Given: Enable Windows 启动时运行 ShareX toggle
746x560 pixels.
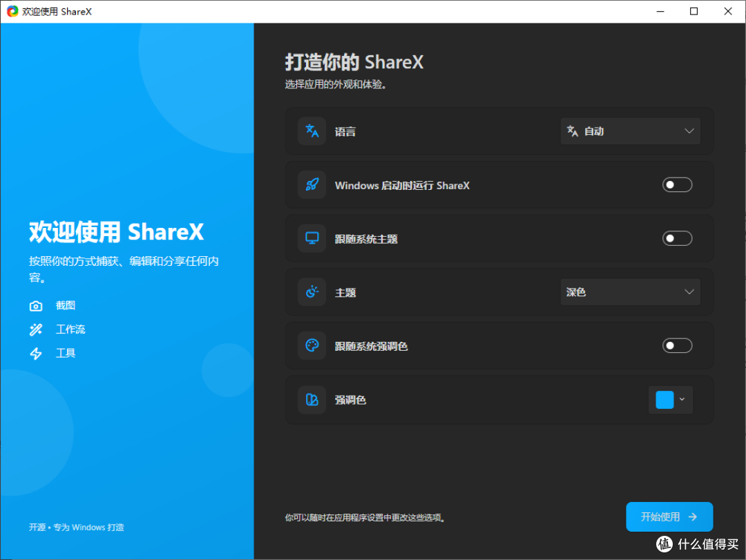Looking at the screenshot, I should pos(677,184).
